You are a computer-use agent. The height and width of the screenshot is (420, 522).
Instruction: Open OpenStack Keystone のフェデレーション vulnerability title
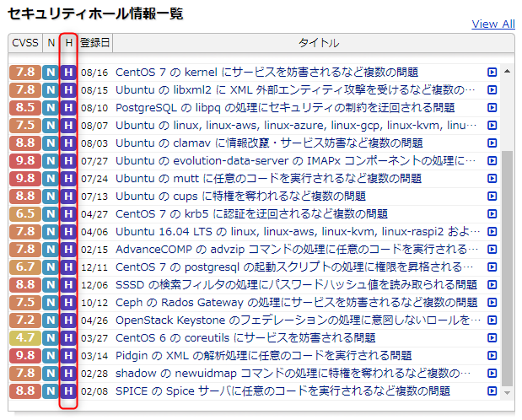click(x=298, y=320)
